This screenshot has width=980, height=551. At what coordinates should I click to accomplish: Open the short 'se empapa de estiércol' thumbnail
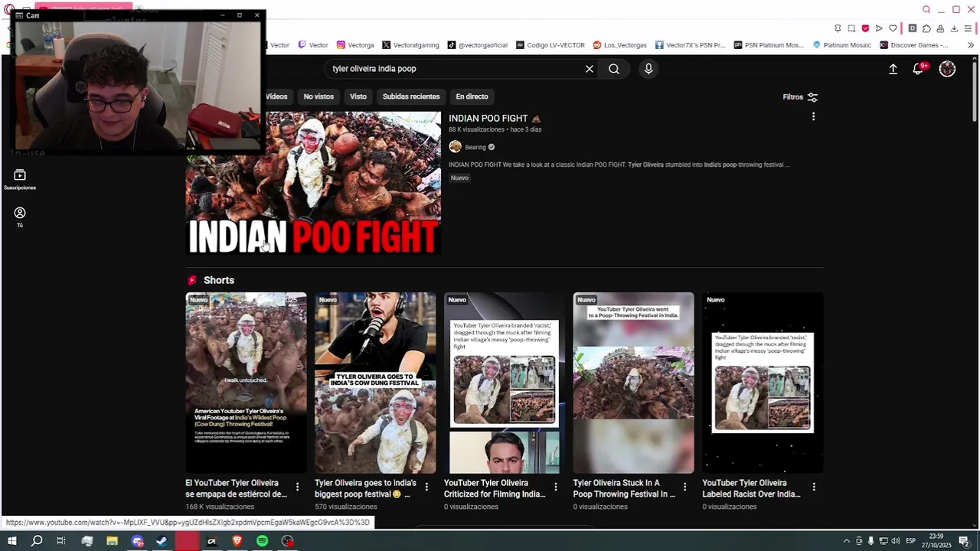246,383
